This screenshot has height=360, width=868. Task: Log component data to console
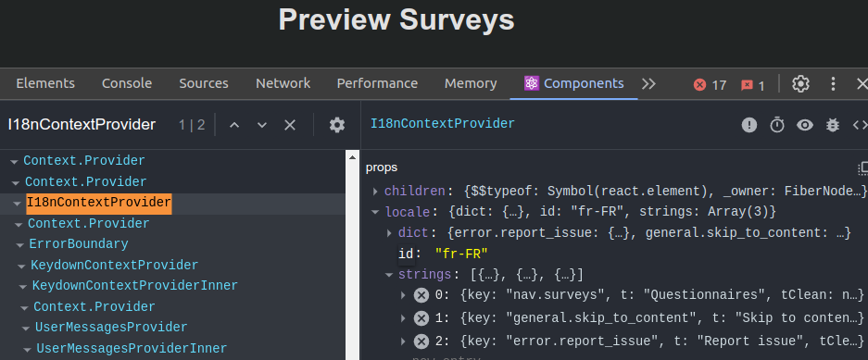[833, 126]
